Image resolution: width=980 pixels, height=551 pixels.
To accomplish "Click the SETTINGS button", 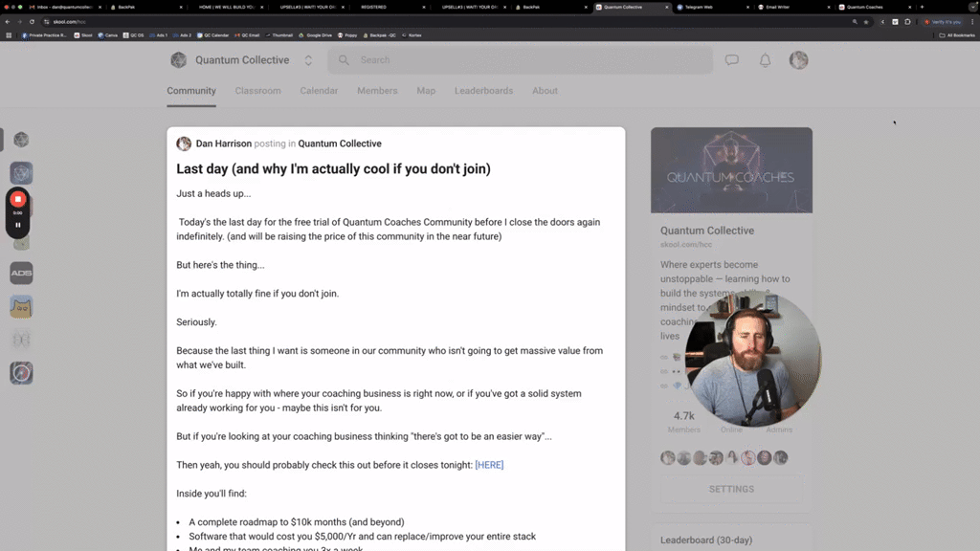I will (731, 489).
